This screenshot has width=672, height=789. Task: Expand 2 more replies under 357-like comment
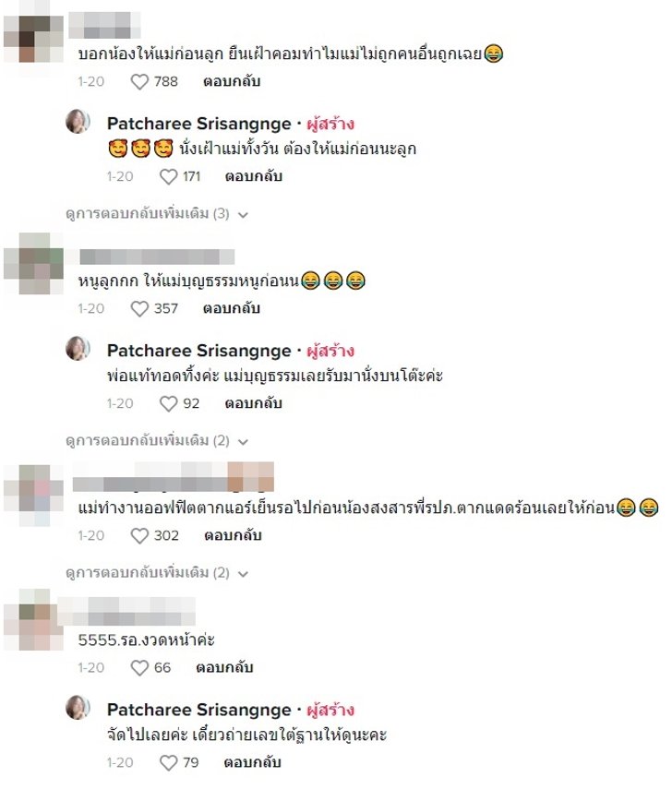pyautogui.click(x=157, y=441)
